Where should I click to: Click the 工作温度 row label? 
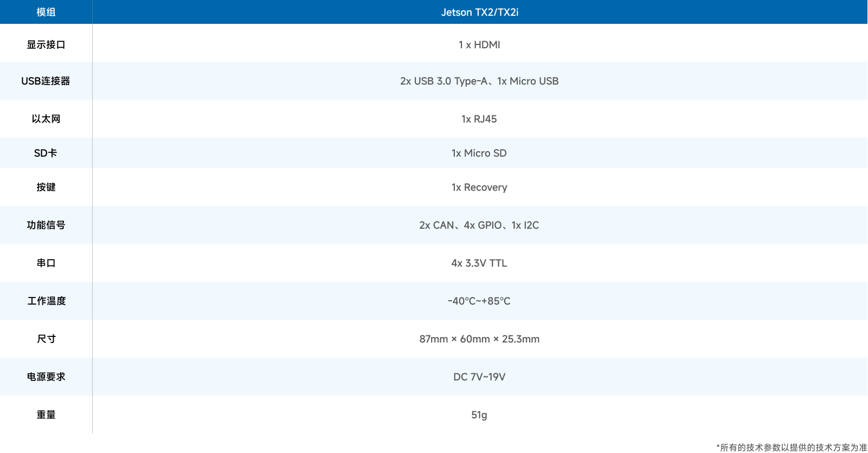tap(46, 301)
